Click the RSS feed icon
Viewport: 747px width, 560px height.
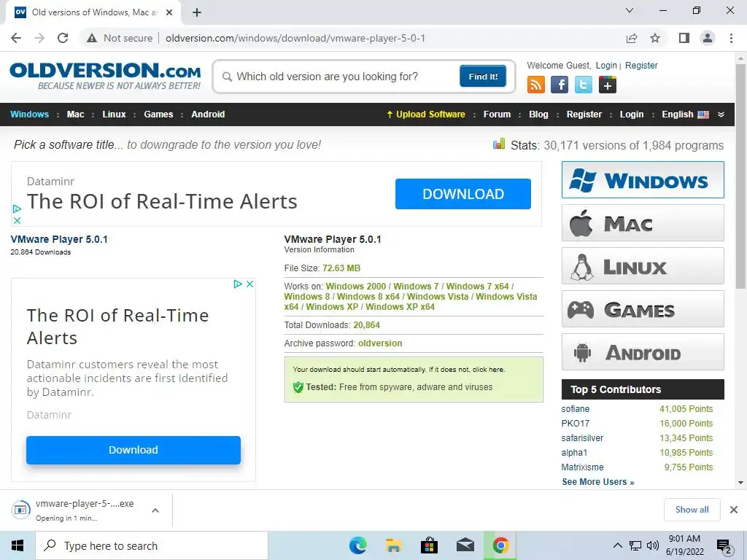536,85
